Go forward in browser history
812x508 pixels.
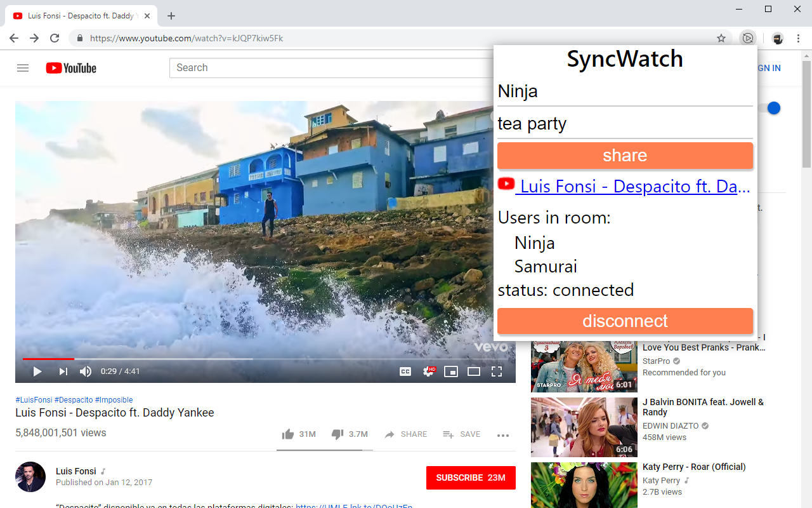coord(34,38)
